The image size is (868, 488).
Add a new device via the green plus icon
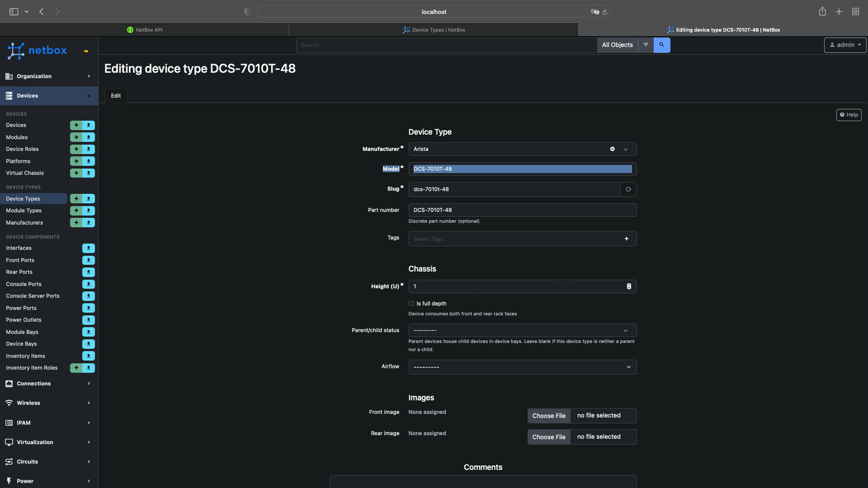point(76,125)
